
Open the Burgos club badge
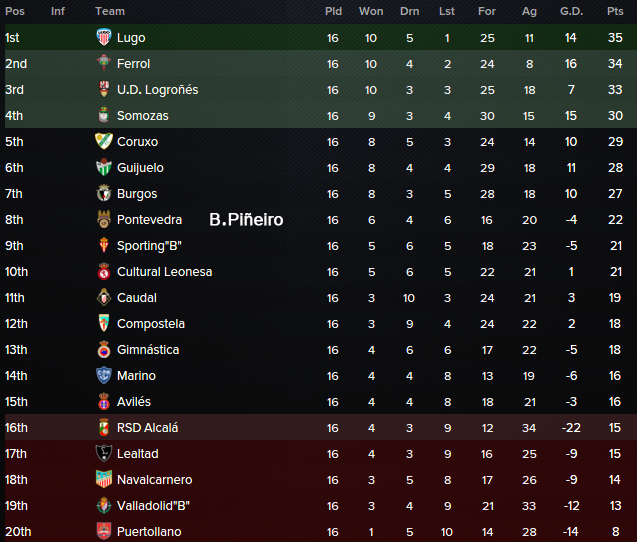point(104,193)
